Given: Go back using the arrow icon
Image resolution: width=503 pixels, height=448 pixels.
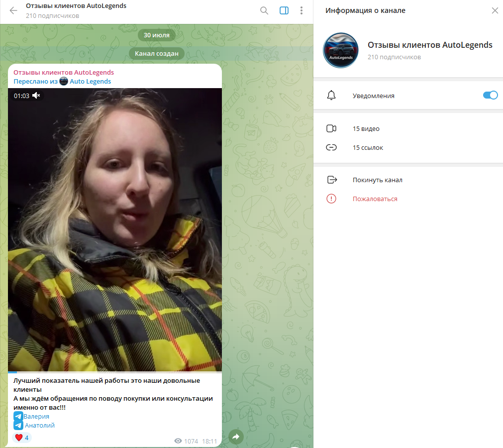Looking at the screenshot, I should (x=13, y=10).
